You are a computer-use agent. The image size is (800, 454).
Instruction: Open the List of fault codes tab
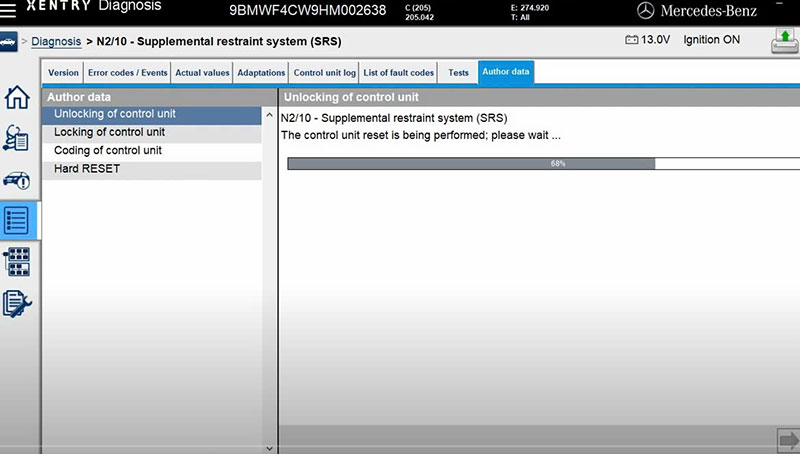(x=398, y=73)
